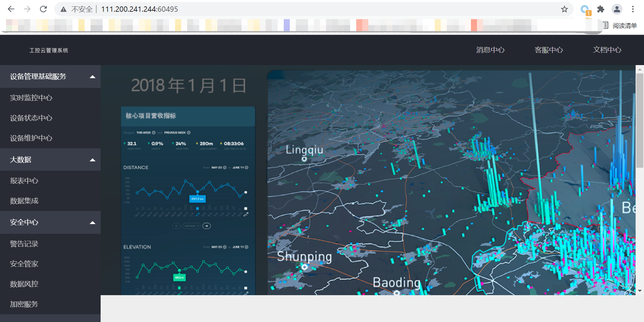
Task: Open 数据集成 in the sidebar
Action: click(x=24, y=201)
